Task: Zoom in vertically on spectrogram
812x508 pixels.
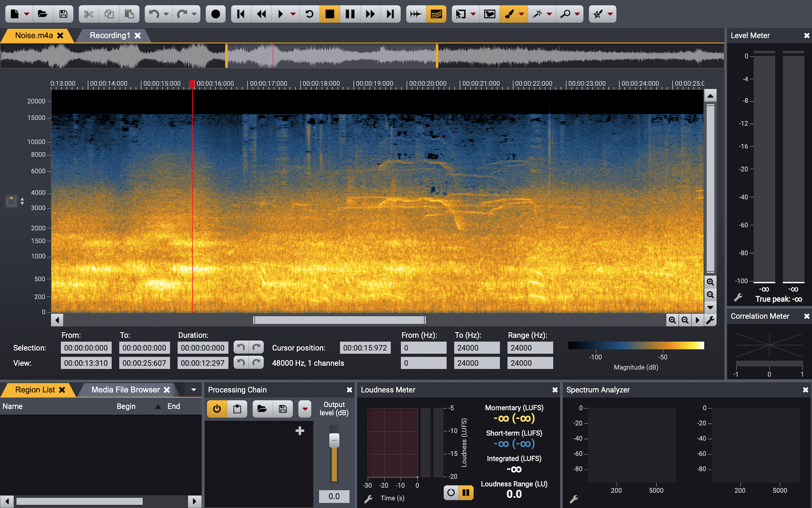Action: point(710,282)
